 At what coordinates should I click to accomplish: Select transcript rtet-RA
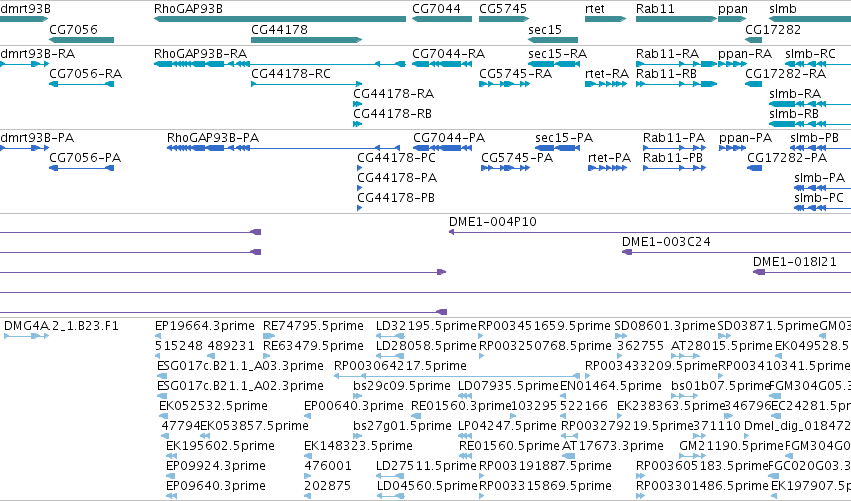coord(606,84)
